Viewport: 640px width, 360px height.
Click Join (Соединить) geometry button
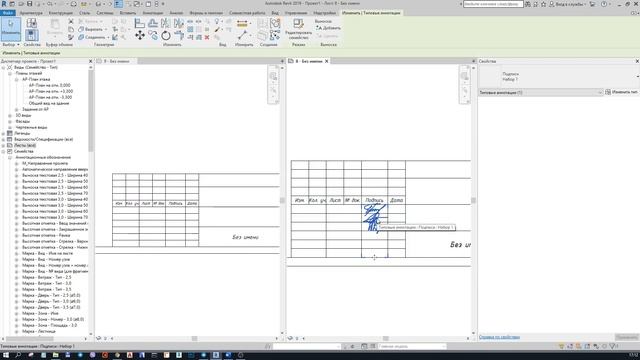(x=93, y=37)
